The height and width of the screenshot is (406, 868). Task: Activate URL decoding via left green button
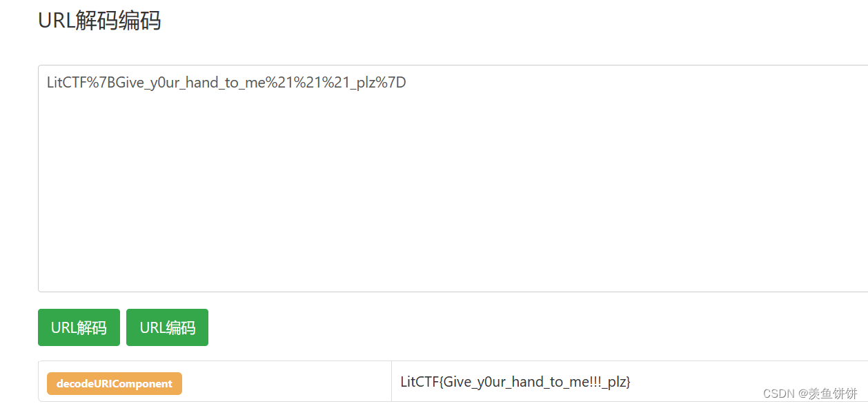point(78,327)
